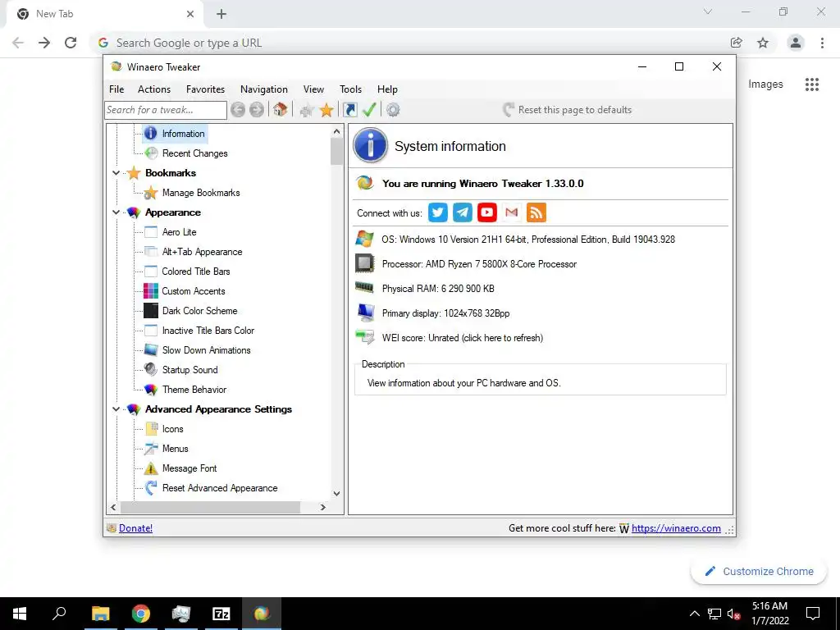Open the Google apps grid icon
This screenshot has height=630, width=840.
812,84
